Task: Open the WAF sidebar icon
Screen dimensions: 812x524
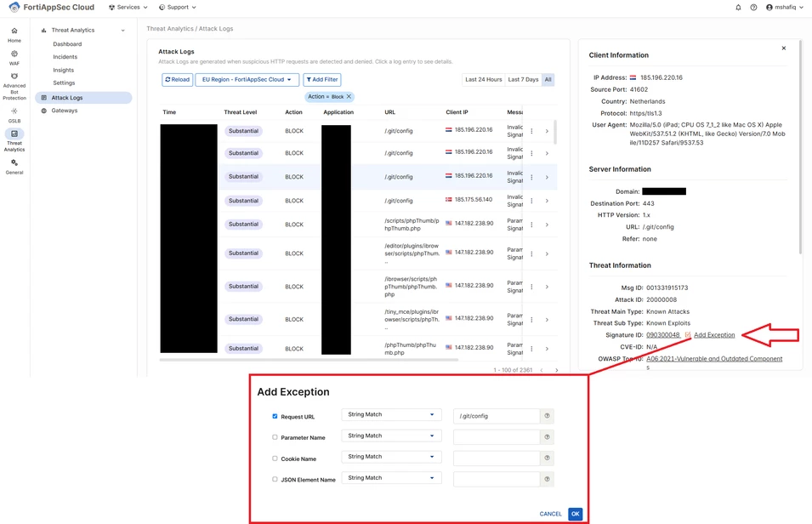Action: pos(14,58)
